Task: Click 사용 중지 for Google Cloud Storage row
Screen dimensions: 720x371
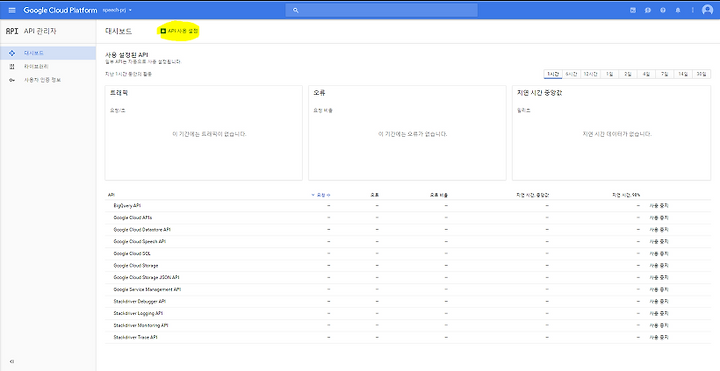Action: [x=659, y=265]
